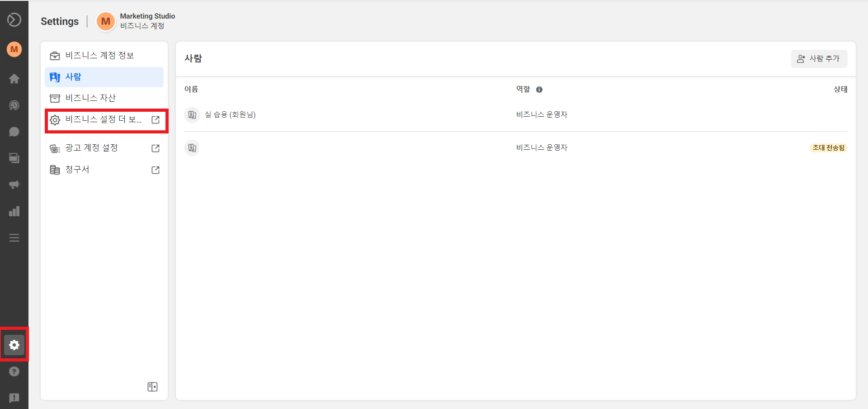
Task: Open the ads megaphone icon
Action: click(x=14, y=185)
